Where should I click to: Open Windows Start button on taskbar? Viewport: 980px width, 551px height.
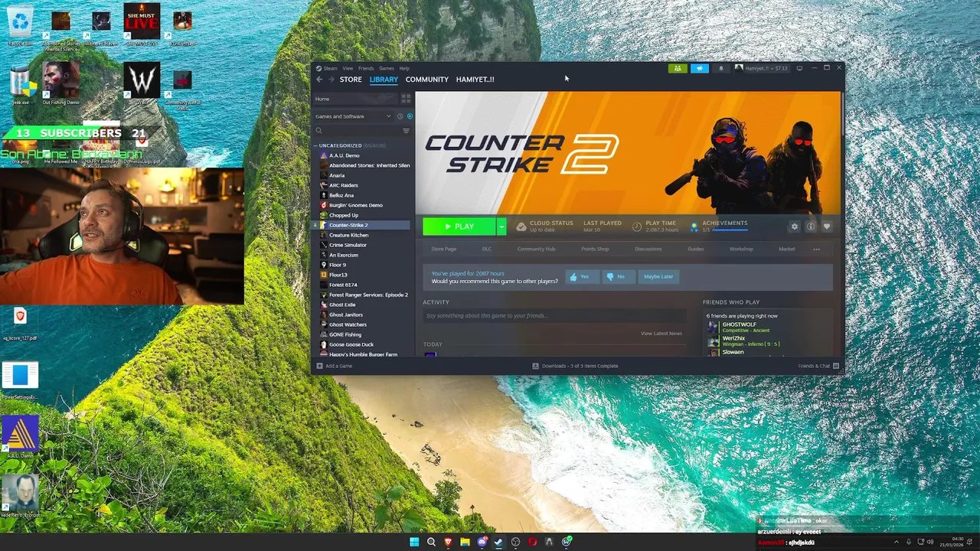point(414,542)
